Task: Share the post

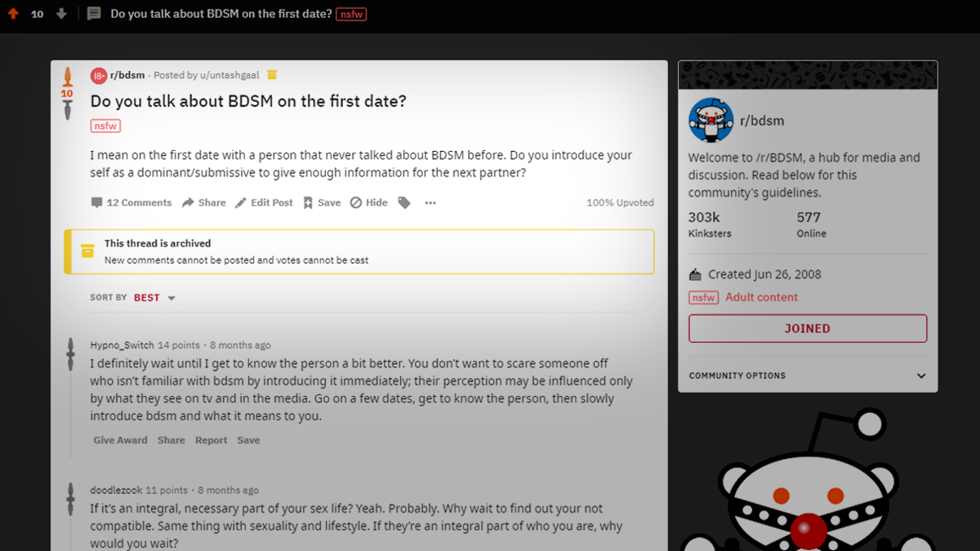Action: pos(203,202)
